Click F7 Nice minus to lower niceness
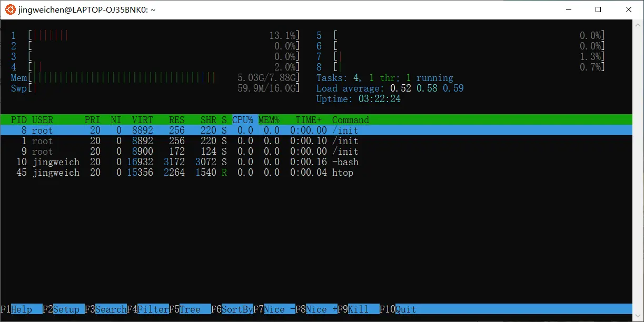 point(274,309)
